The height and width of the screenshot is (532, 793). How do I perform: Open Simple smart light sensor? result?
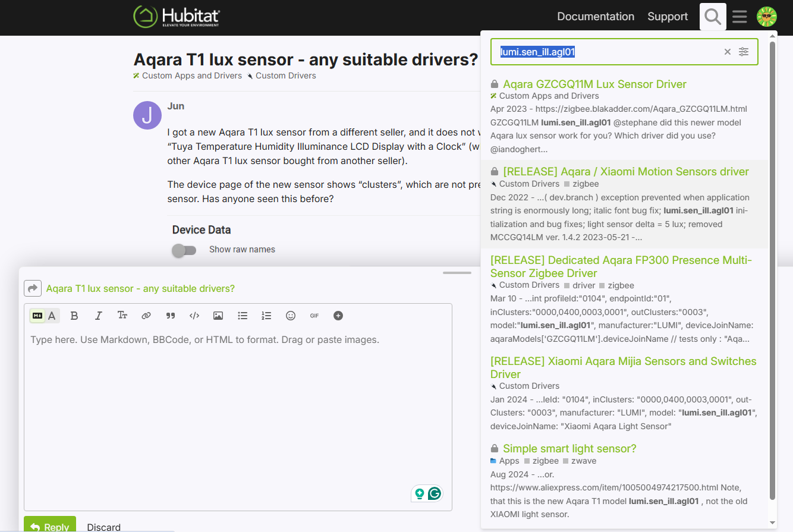click(569, 449)
